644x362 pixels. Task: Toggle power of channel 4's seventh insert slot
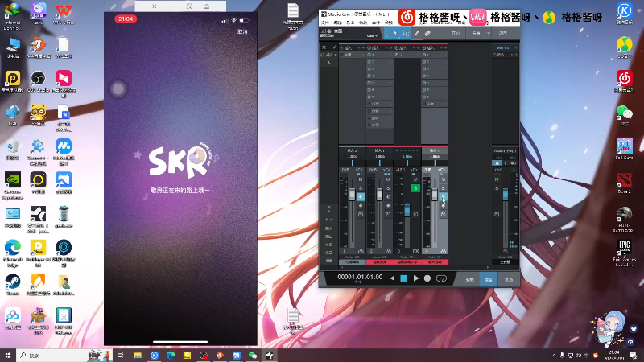point(424,97)
